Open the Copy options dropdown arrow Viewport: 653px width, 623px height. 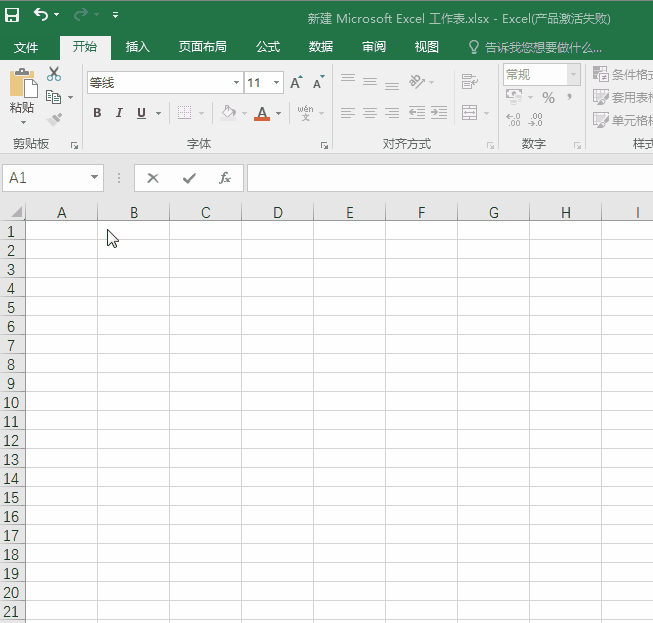70,97
